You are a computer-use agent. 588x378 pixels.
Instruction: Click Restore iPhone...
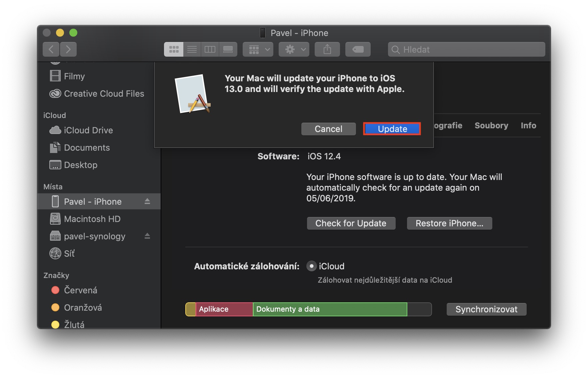tap(450, 223)
